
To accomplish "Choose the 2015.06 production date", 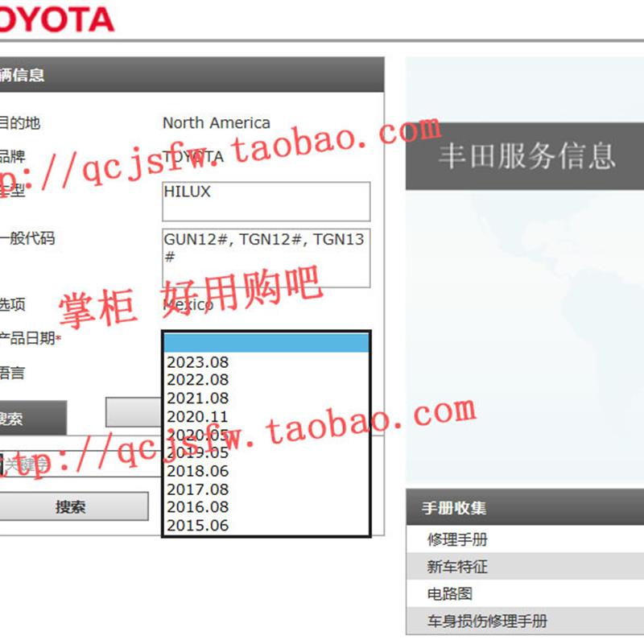I will [266, 526].
